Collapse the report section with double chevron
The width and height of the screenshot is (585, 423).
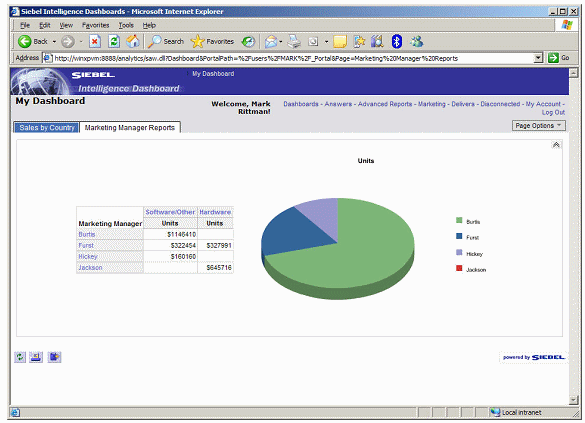556,145
